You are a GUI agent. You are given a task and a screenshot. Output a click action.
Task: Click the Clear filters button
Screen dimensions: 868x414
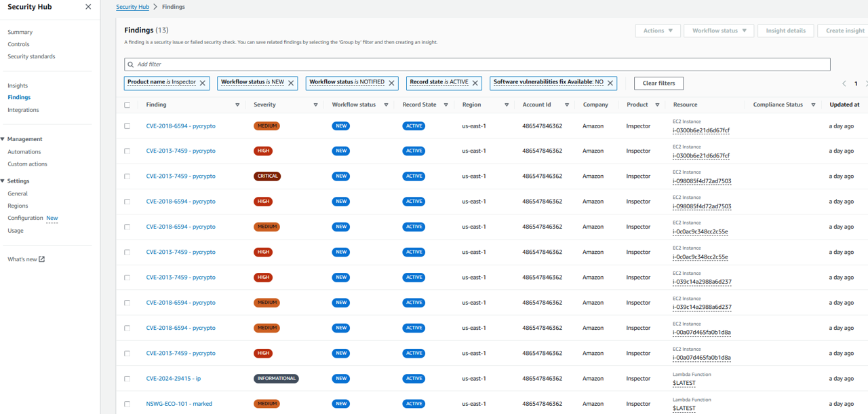658,83
